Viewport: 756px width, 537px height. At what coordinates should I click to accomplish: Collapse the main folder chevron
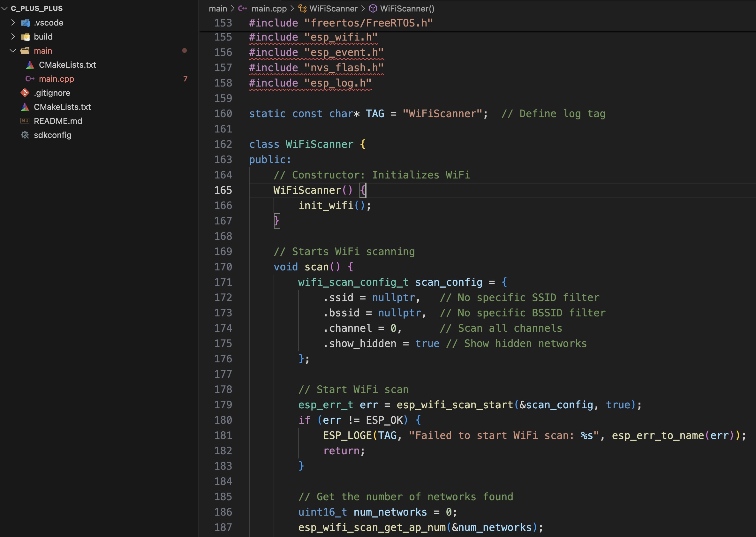pos(13,50)
